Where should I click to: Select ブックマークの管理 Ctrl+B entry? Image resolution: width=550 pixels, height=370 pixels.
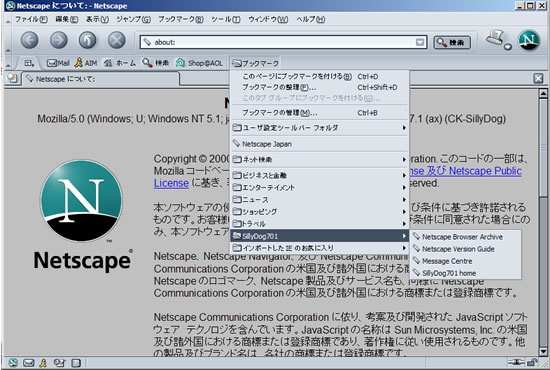point(320,113)
